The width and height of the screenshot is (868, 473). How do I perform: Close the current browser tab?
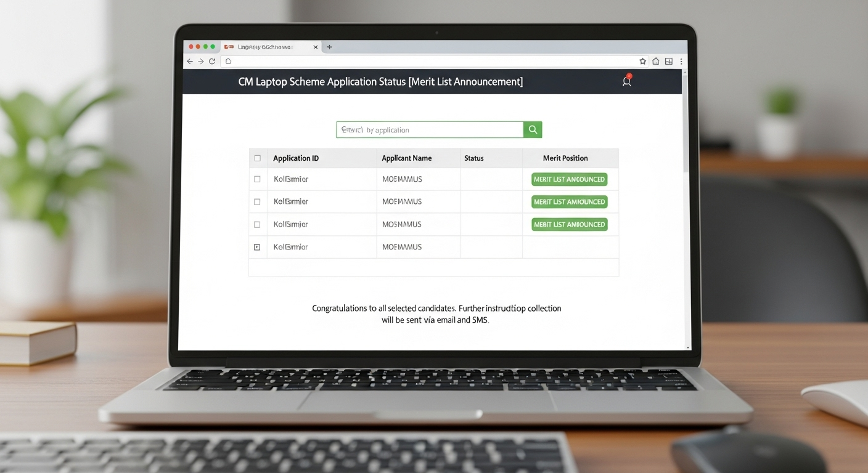click(x=316, y=47)
